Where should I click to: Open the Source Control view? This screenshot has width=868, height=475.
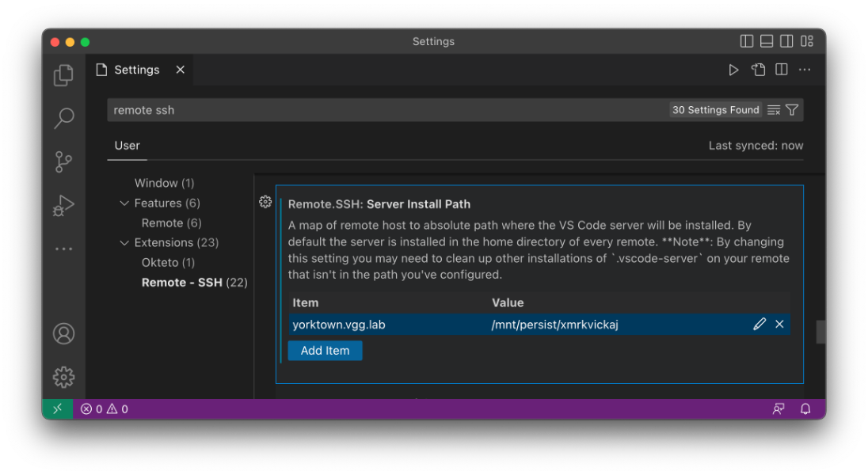tap(63, 161)
